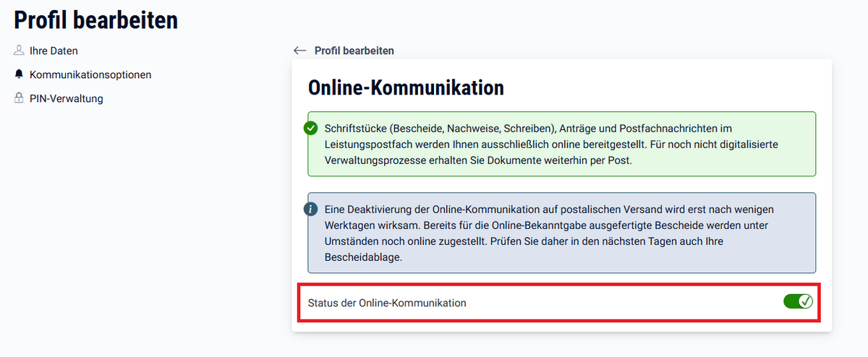This screenshot has width=868, height=357.
Task: Select Kommunikationsoptionen in the sidebar
Action: pyautogui.click(x=90, y=74)
